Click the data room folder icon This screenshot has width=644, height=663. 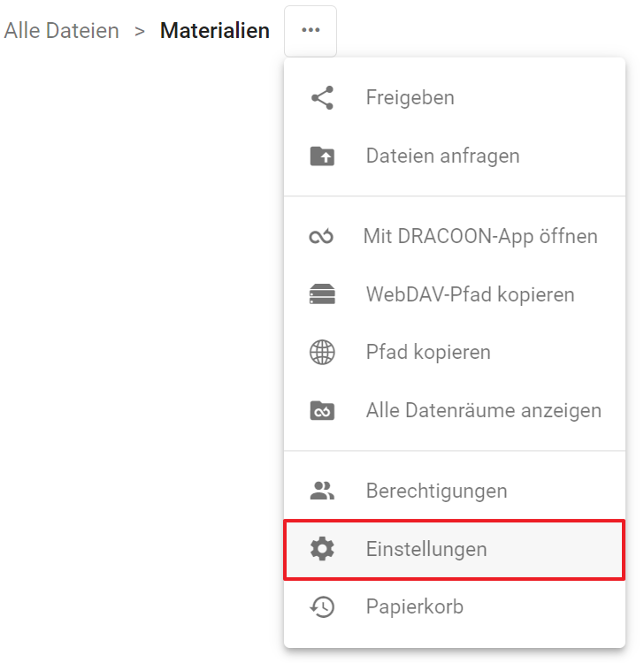322,410
